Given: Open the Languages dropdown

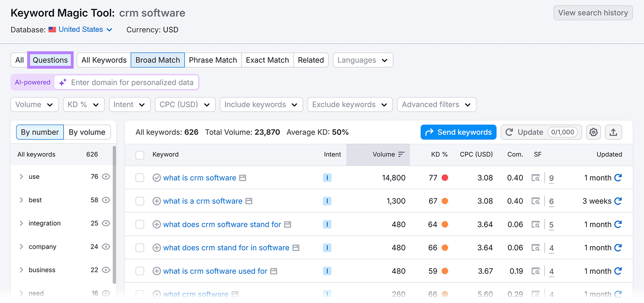Looking at the screenshot, I should pos(363,60).
